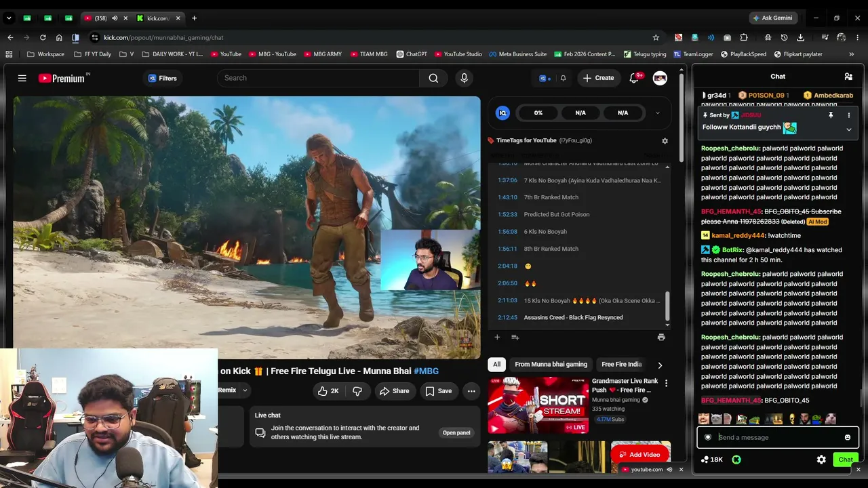Send message with green Chat button
The image size is (868, 488).
click(846, 460)
